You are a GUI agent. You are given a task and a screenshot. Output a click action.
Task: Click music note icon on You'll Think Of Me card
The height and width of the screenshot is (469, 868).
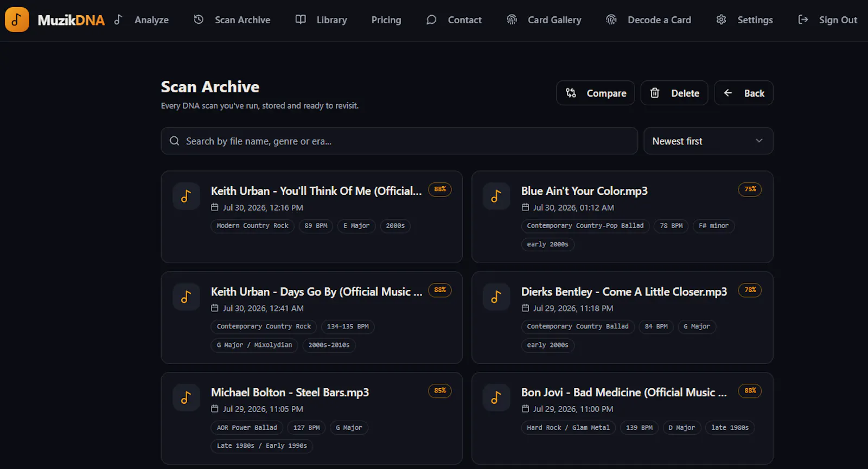[186, 196]
